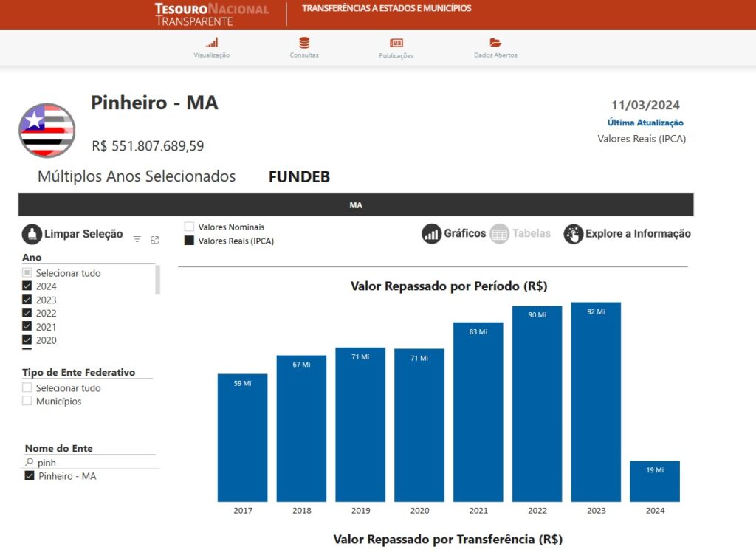Viewport: 756px width, 558px height.
Task: Click the focus mode expand icon
Action: (x=155, y=240)
